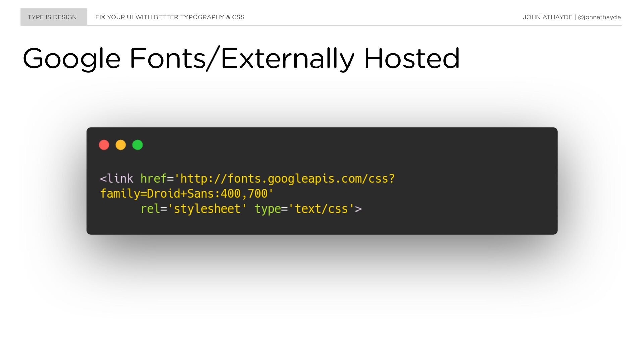644x362 pixels.
Task: Click the JOHN ATHAYDE author name
Action: pos(547,17)
